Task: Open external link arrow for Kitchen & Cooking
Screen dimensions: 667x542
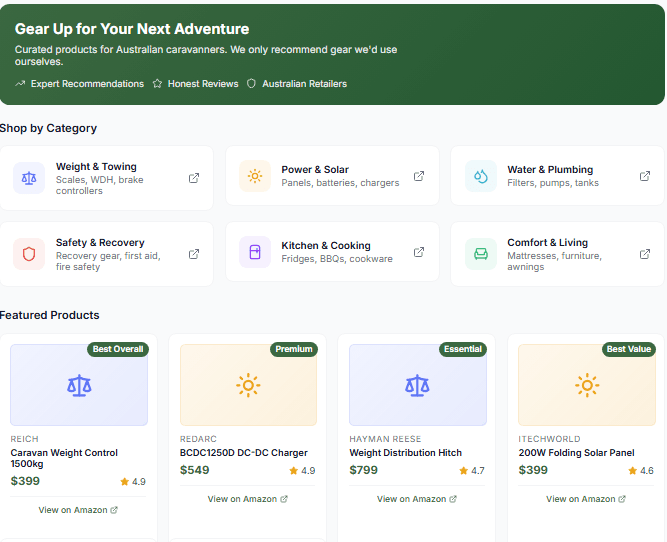Action: (419, 252)
